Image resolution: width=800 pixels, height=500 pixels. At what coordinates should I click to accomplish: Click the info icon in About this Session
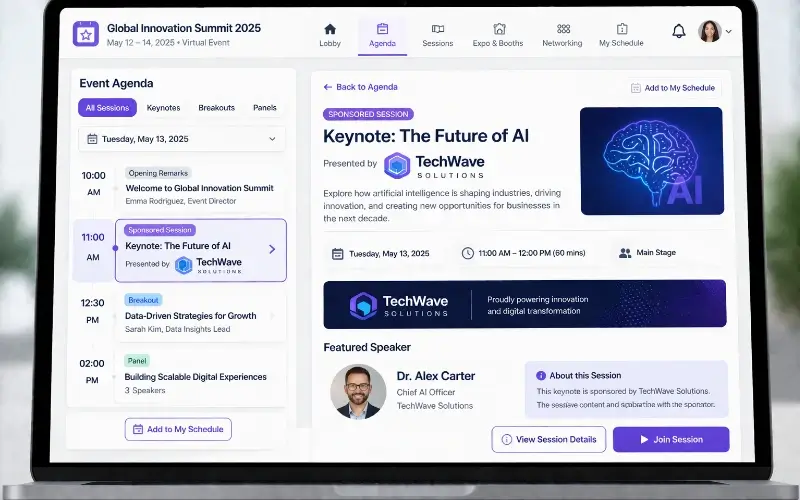pyautogui.click(x=541, y=376)
